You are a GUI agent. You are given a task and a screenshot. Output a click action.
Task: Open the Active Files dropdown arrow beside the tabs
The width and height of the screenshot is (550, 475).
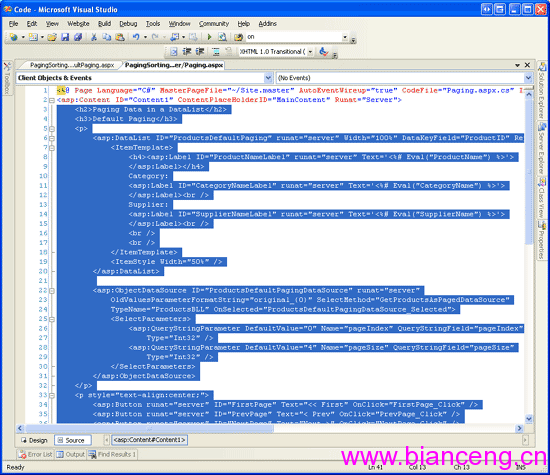point(517,65)
